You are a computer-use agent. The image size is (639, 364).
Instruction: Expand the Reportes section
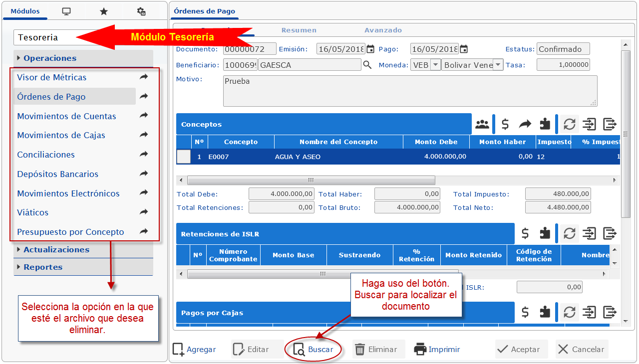tap(83, 267)
